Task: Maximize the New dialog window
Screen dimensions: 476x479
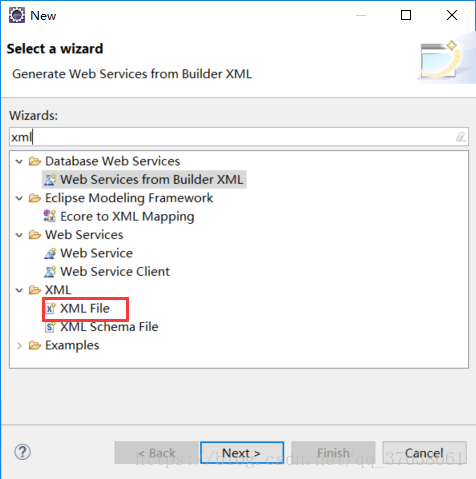Action: point(406,15)
